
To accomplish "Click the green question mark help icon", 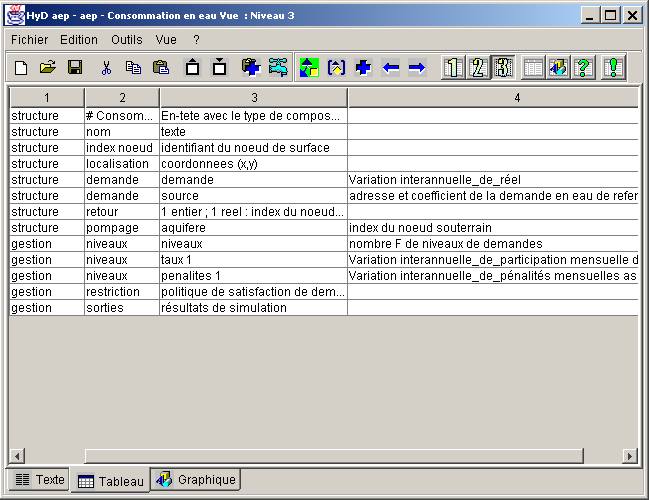I will [x=583, y=67].
